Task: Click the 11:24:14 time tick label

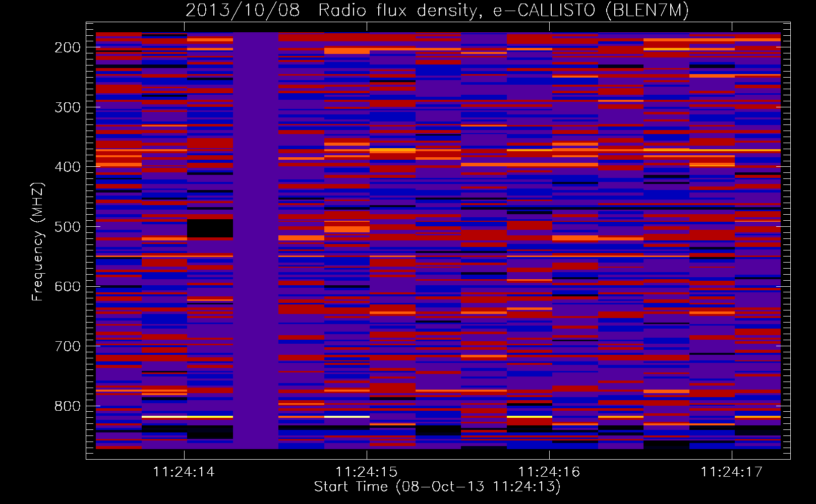Action: pyautogui.click(x=184, y=472)
